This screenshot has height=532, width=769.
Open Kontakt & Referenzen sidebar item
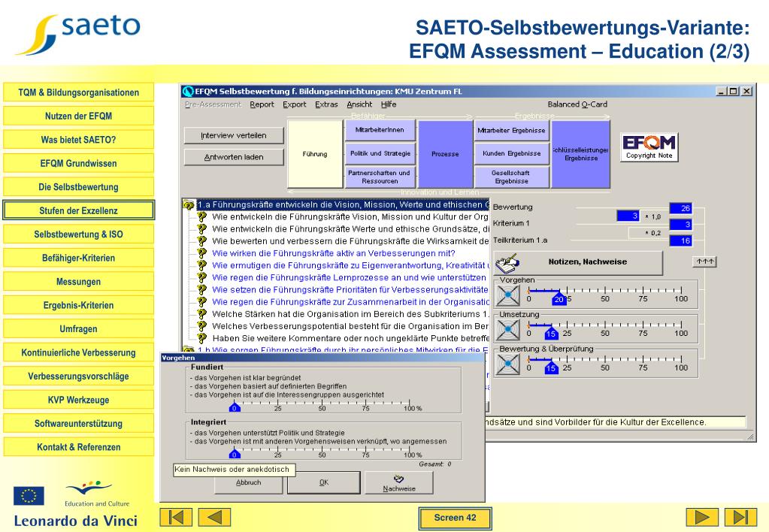point(78,446)
